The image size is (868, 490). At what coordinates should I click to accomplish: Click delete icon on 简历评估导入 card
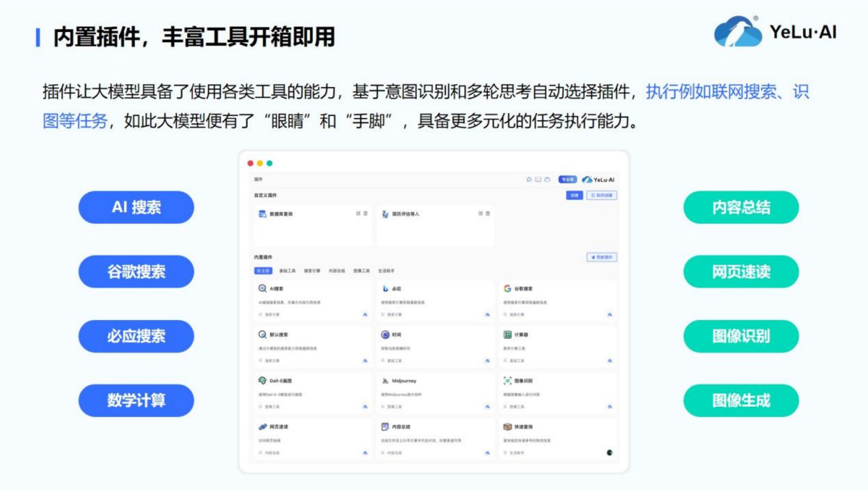click(488, 214)
